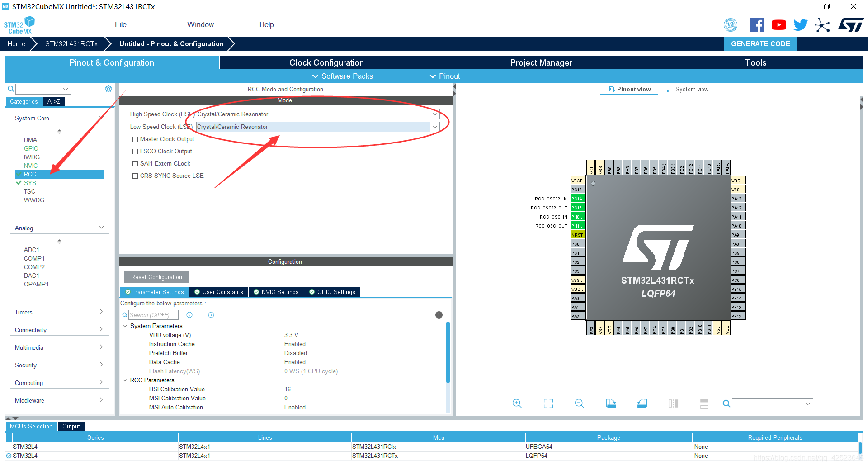Check the LSCO Clock Output option
The image size is (868, 466).
click(x=135, y=152)
